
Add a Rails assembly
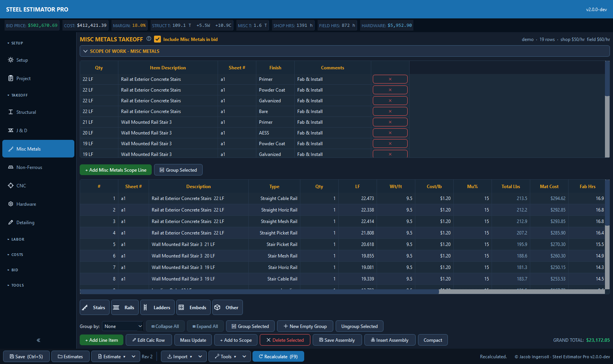[x=125, y=307]
